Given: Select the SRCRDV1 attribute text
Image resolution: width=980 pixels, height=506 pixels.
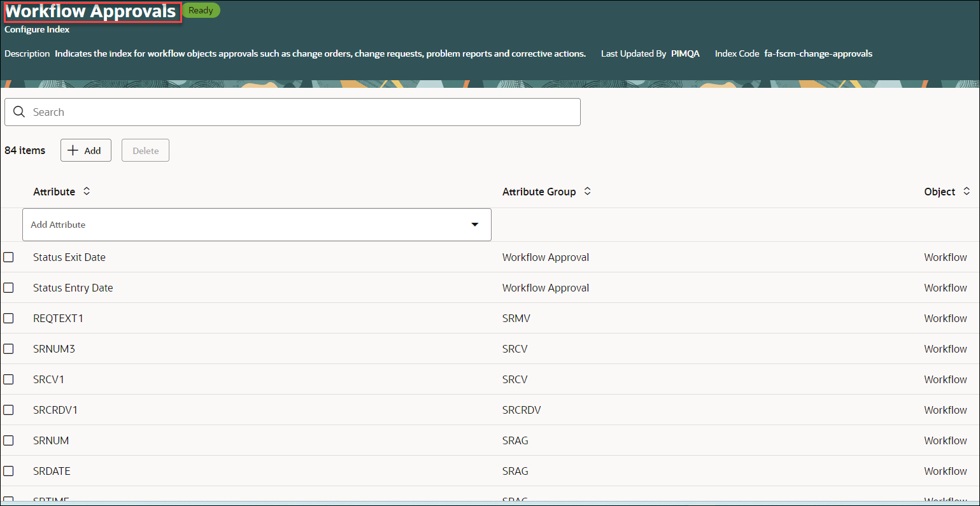Looking at the screenshot, I should tap(55, 410).
